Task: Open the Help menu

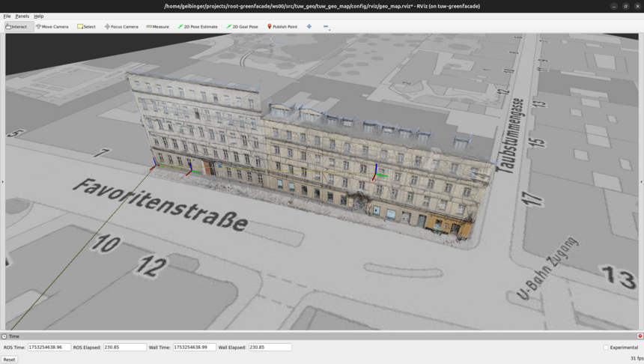Action: tap(39, 16)
